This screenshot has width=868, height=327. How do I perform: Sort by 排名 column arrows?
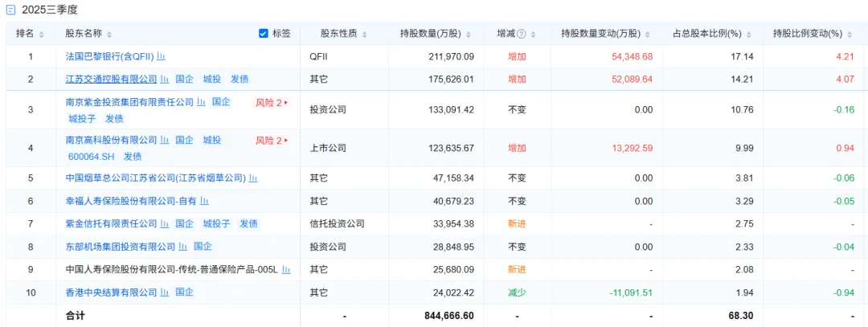coord(42,35)
